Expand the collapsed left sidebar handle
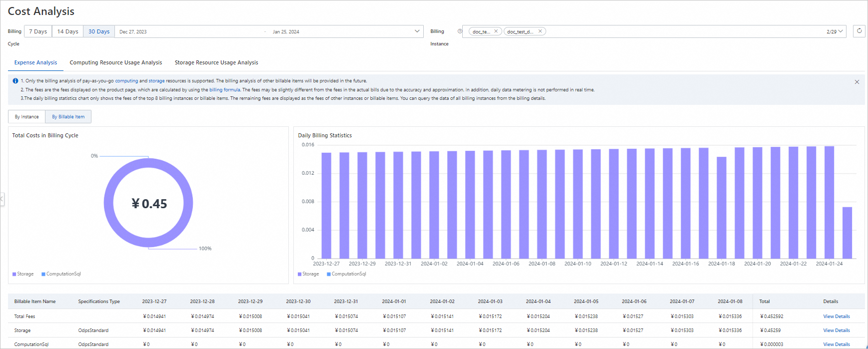 (x=2, y=199)
